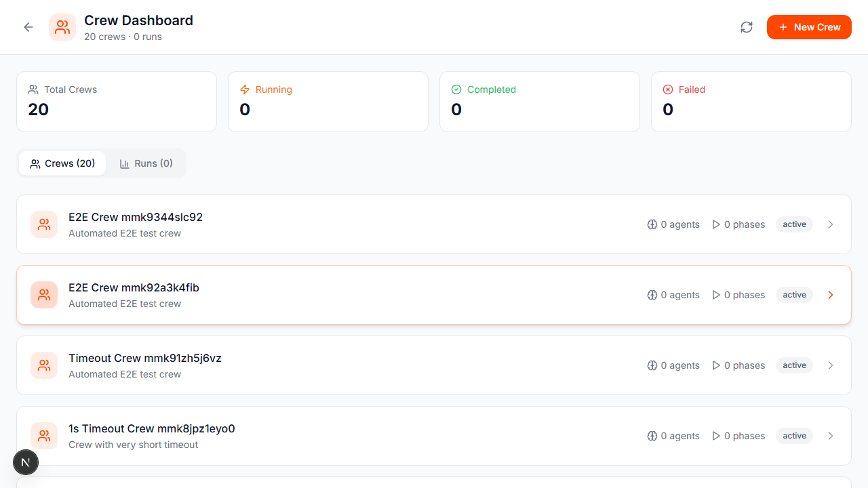Click the checkmark icon on the Completed card
This screenshot has width=868, height=488.
click(456, 89)
